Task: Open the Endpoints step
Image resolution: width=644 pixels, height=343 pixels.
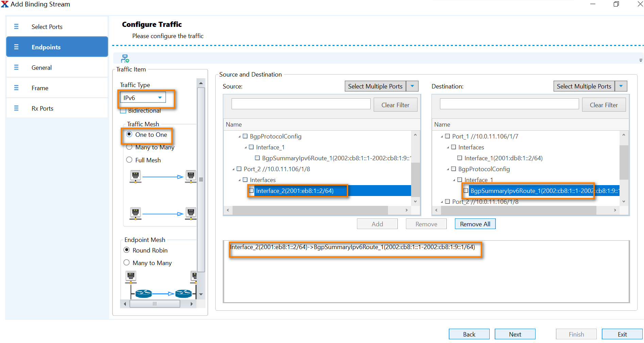Action: coord(57,47)
